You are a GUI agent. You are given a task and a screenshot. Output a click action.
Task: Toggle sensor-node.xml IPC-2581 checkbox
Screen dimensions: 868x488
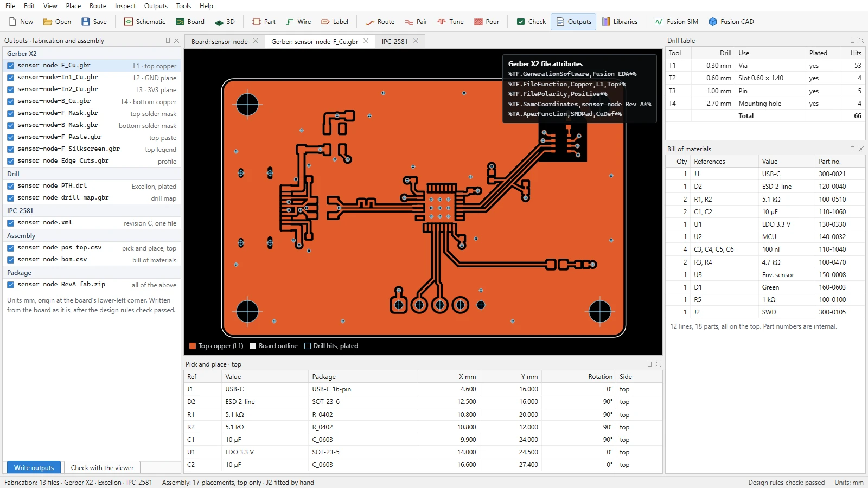tap(10, 223)
